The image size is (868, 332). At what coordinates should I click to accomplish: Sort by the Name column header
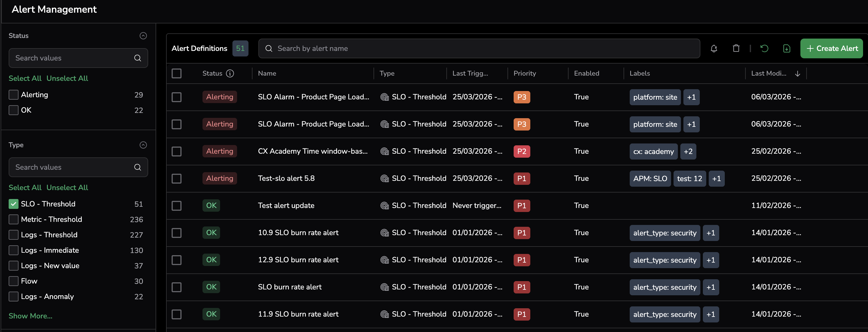click(267, 73)
